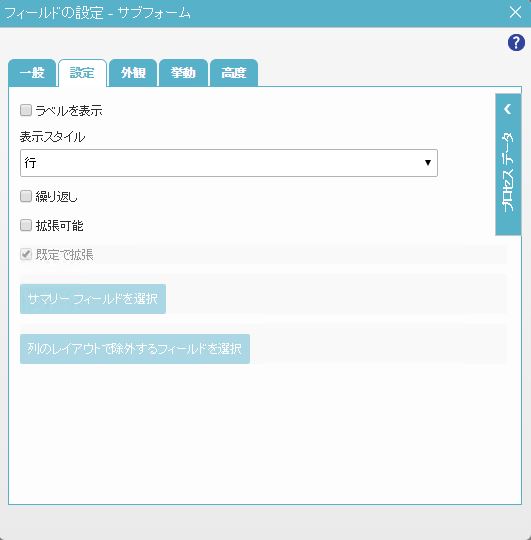Check the 拡張可能 checkbox

(26, 225)
